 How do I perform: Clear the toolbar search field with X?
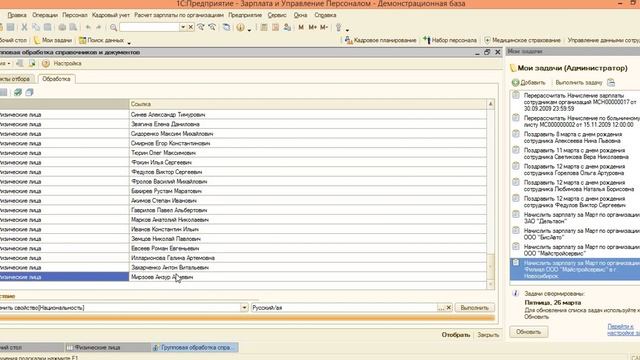point(191,27)
